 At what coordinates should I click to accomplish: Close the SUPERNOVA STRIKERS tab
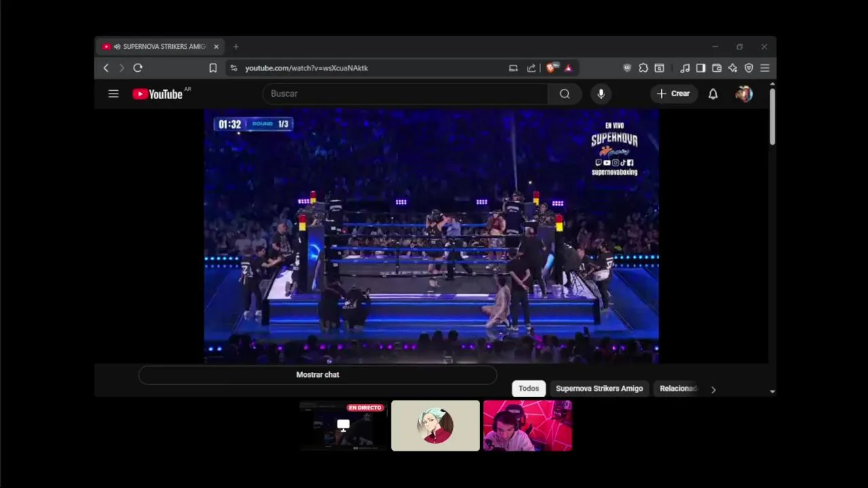click(x=216, y=47)
